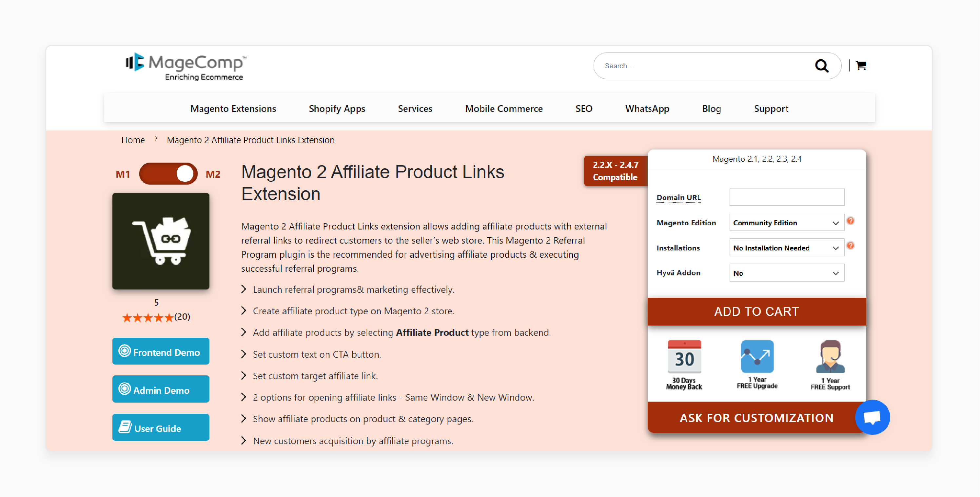Click ASK FOR CUSTOMIZATION button
The image size is (980, 497).
756,417
